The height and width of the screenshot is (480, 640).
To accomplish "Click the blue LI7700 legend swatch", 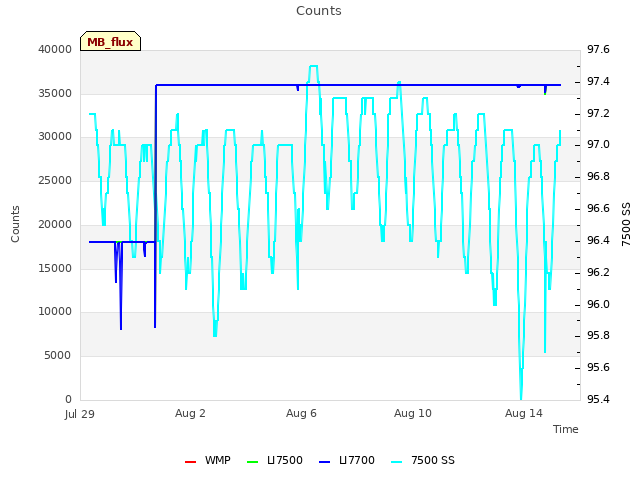I will coord(324,462).
